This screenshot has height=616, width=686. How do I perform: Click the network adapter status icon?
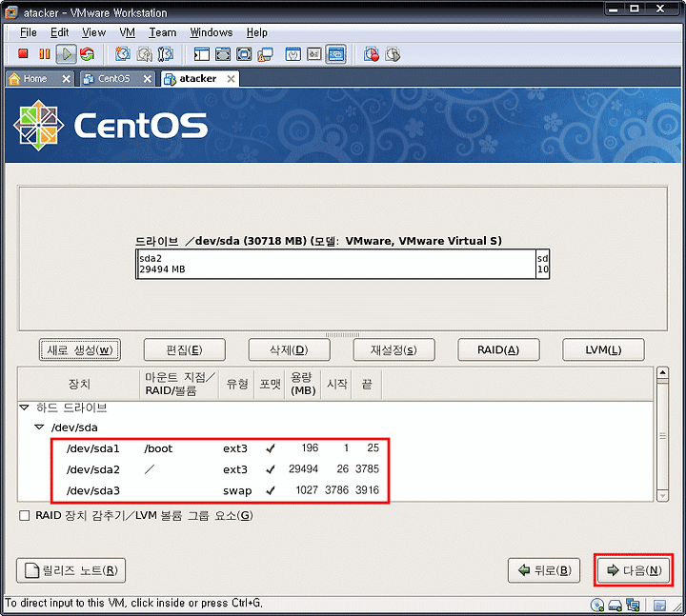pos(633,606)
